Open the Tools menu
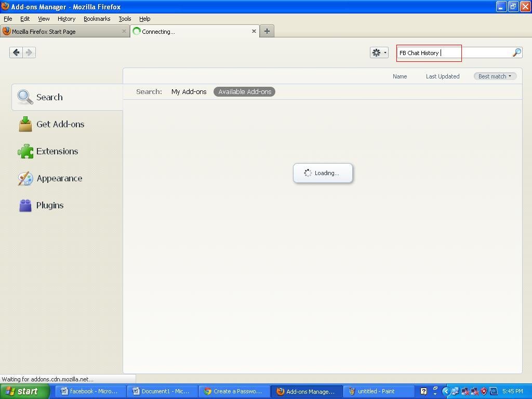The height and width of the screenshot is (399, 532). click(125, 19)
